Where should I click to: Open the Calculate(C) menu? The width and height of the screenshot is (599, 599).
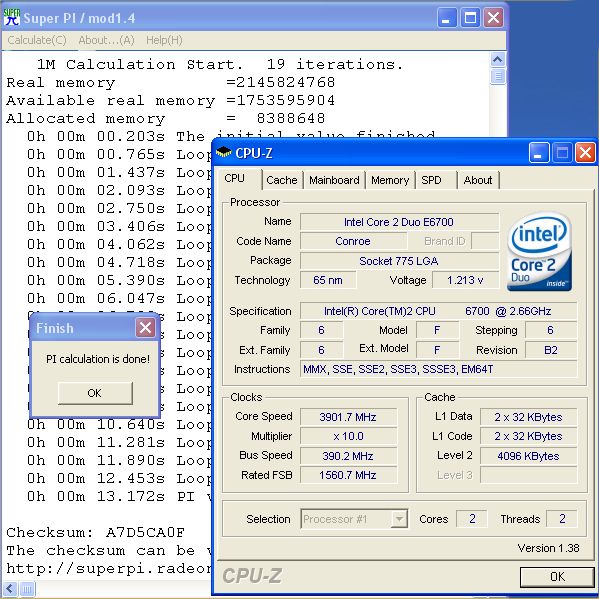click(x=37, y=40)
